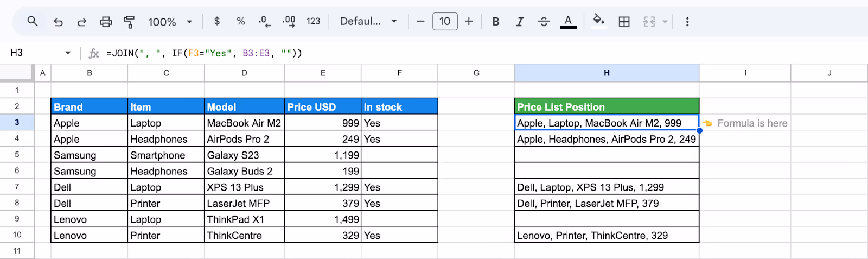Select cell containing Galaxy Buds 2
This screenshot has width=868, height=259.
(244, 171)
